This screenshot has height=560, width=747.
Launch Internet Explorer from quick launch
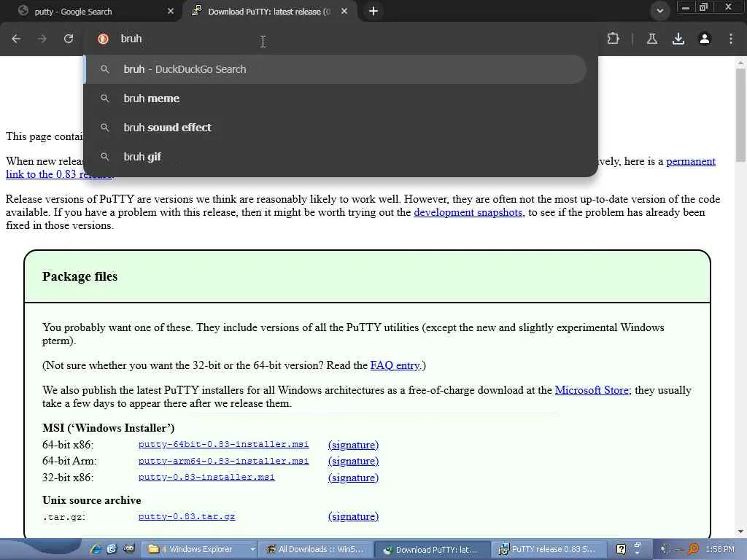(96, 549)
